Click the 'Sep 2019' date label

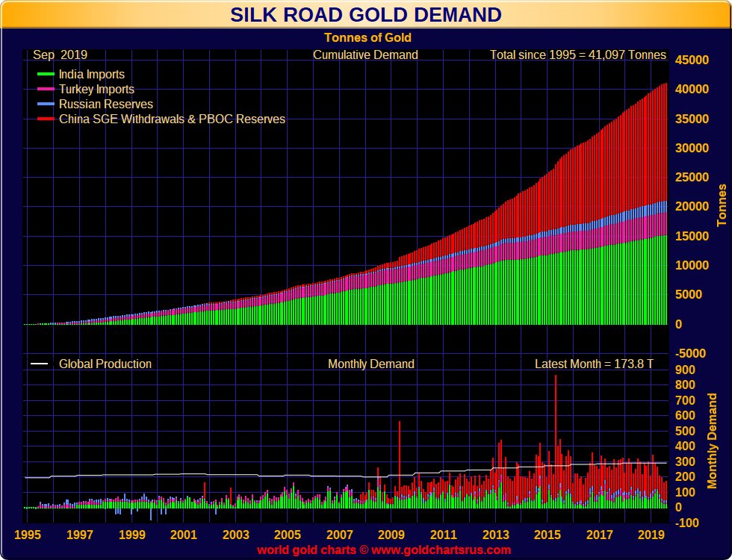60,55
